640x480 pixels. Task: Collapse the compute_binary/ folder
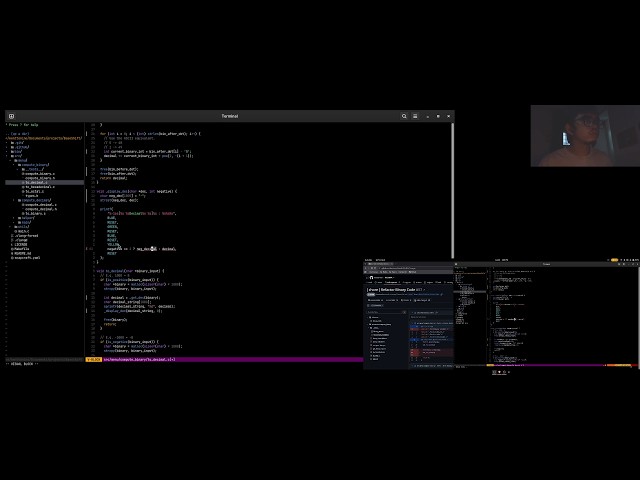33,165
